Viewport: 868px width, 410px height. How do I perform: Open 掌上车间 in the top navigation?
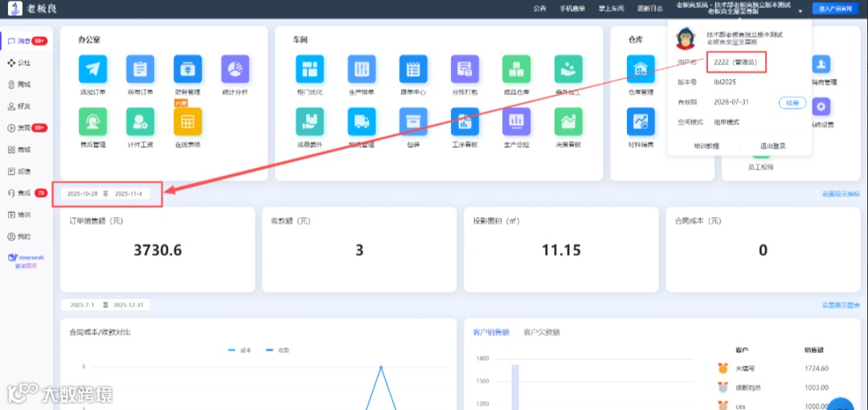pyautogui.click(x=611, y=8)
